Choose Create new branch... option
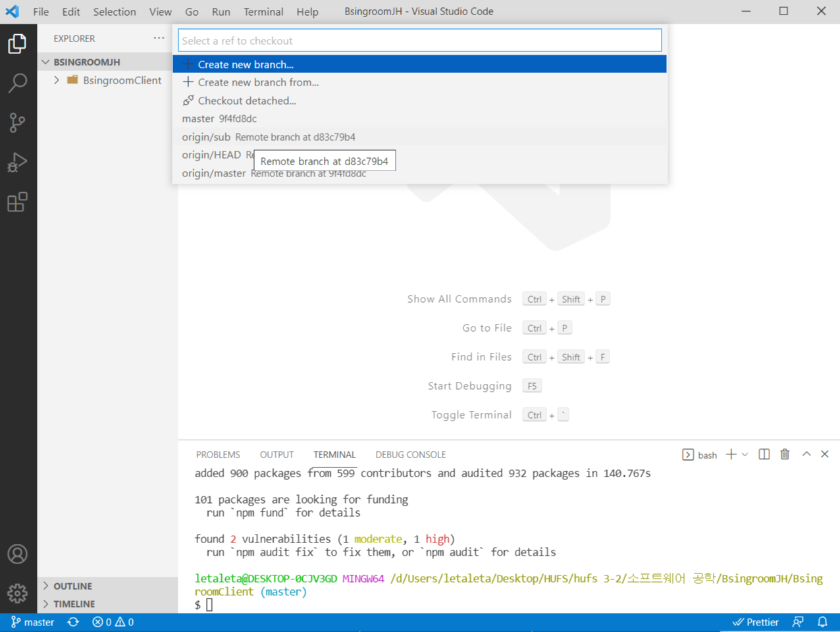 (x=419, y=64)
